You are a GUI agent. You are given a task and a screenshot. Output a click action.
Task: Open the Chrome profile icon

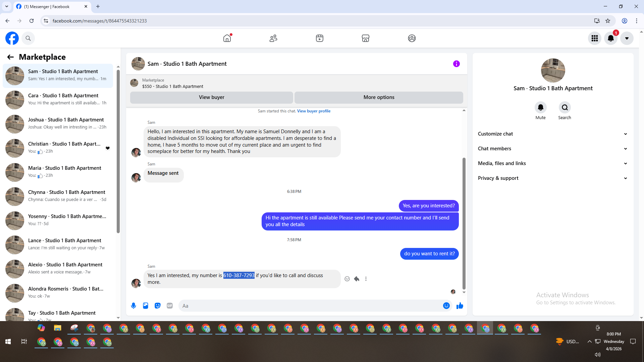[625, 21]
